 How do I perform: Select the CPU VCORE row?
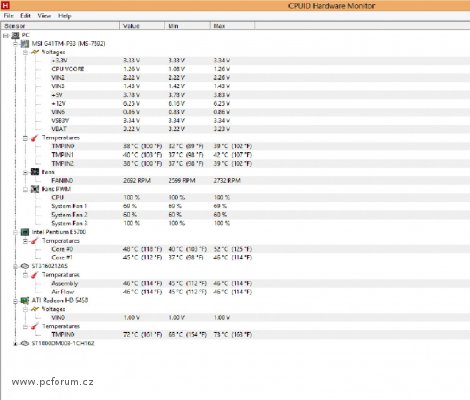pos(235,69)
